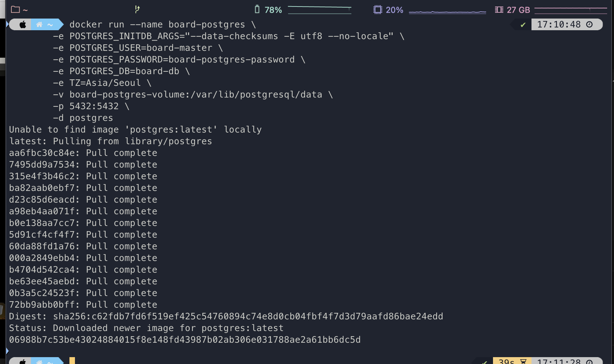Click the Apple logo in the first prompt
Image resolution: width=614 pixels, height=364 pixels.
point(23,24)
